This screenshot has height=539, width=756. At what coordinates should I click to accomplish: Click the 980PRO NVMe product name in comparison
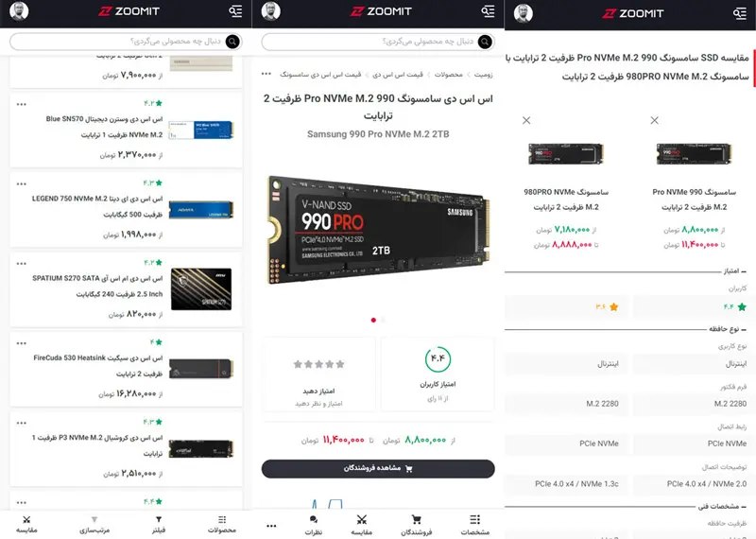point(566,200)
